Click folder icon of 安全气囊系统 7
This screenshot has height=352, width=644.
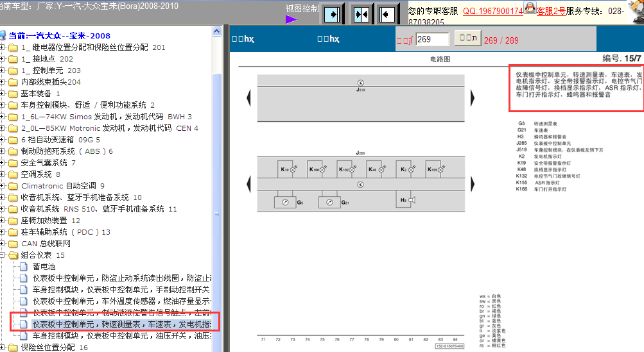[x=13, y=163]
